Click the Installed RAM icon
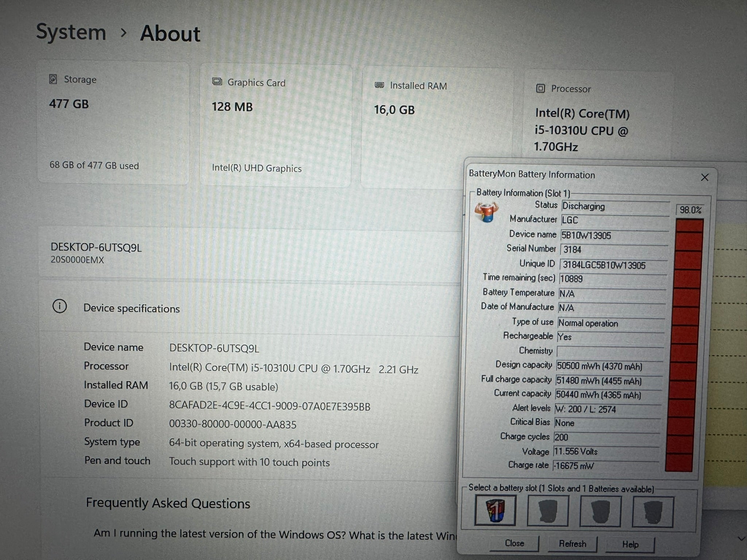Screen dimensions: 747x560 pyautogui.click(x=379, y=85)
